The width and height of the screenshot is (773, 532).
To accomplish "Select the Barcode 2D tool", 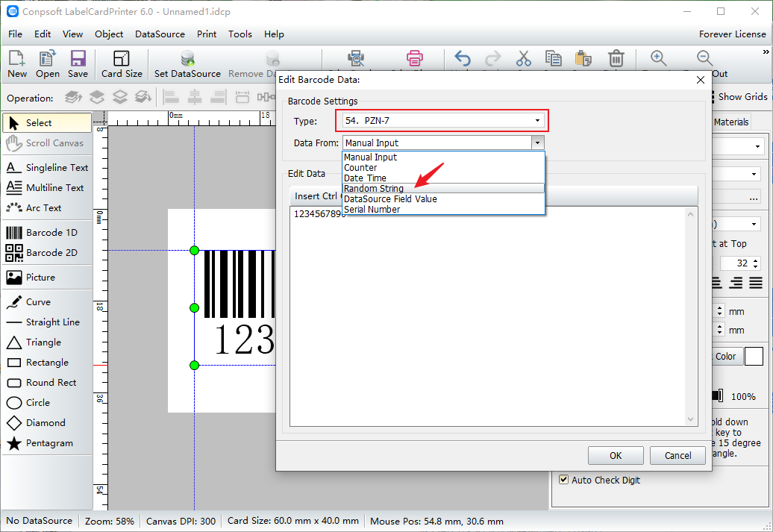I will (x=47, y=252).
